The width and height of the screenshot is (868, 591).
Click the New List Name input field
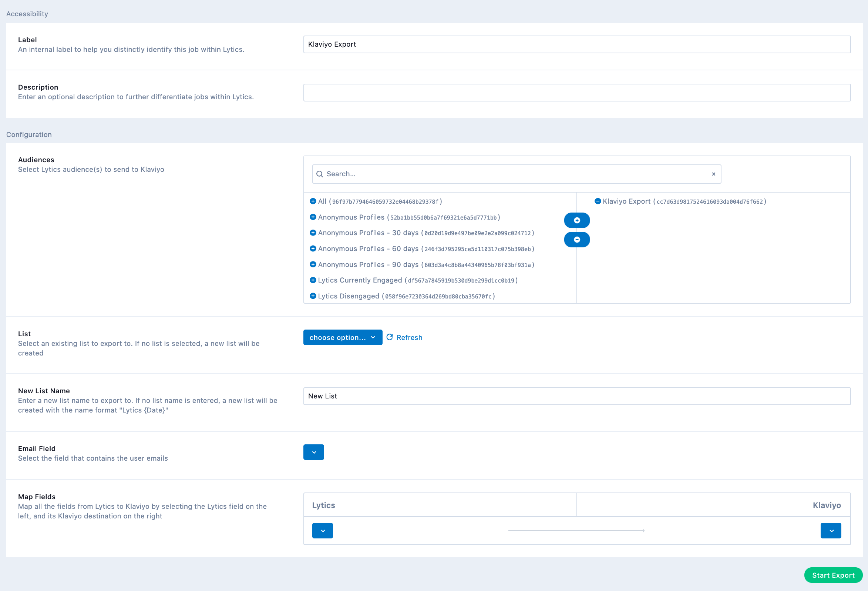tap(577, 396)
